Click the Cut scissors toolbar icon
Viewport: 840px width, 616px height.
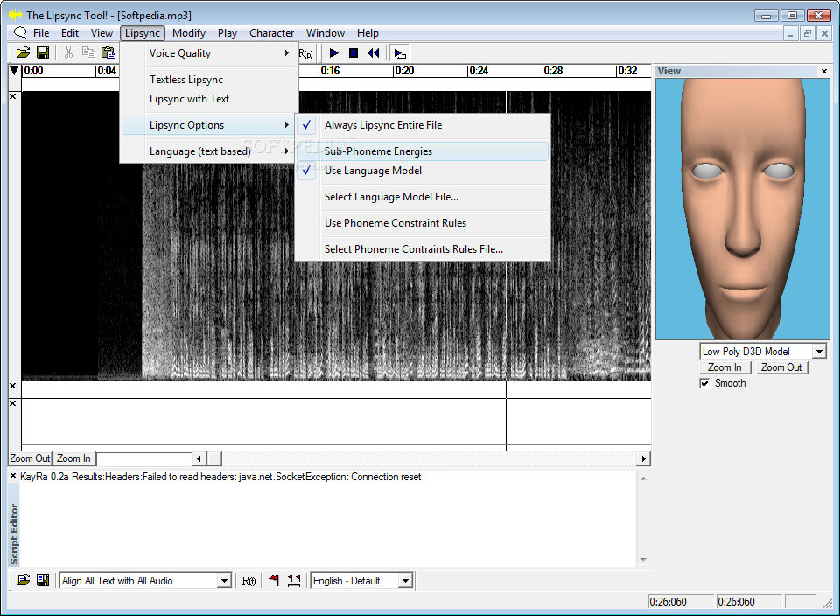[68, 52]
